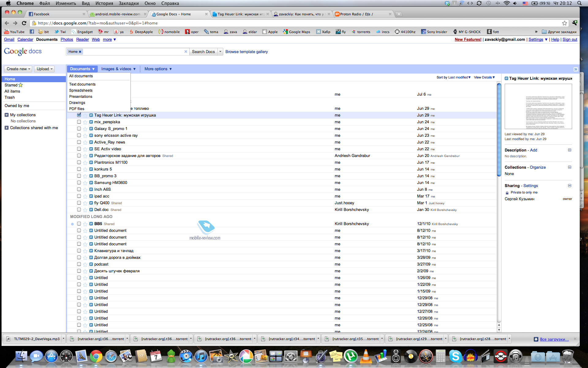Check the BB5 document checkbox

79,224
